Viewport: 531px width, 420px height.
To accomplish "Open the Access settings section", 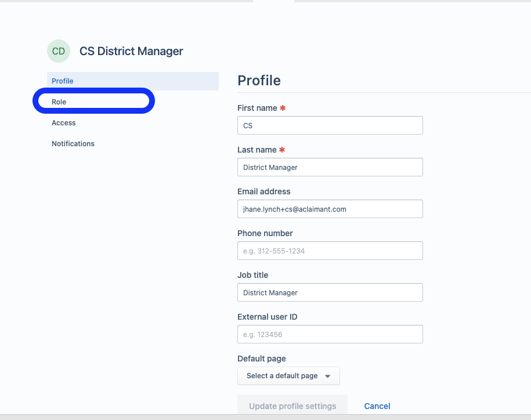I will click(x=64, y=123).
